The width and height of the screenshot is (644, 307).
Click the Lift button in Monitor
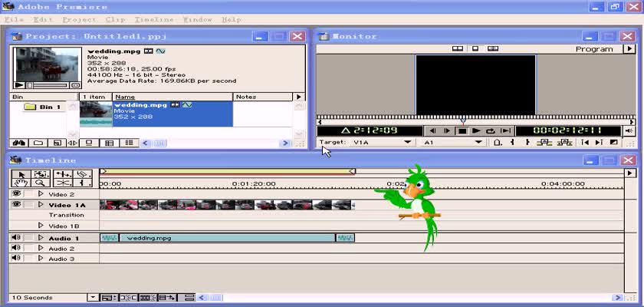pos(544,142)
